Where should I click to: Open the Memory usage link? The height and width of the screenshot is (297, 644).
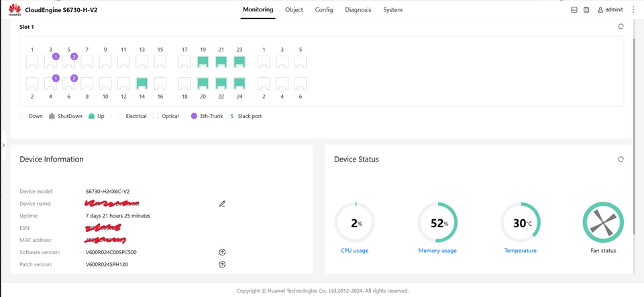coord(437,251)
